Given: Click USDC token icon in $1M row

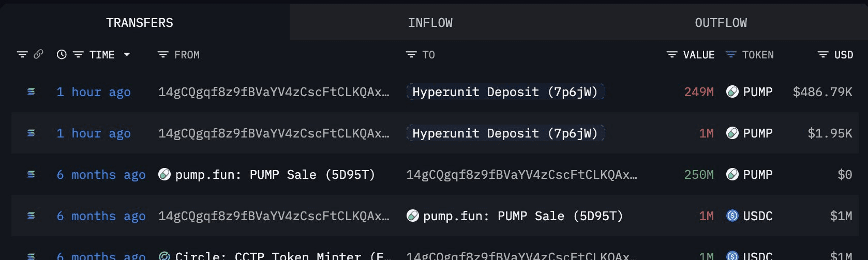Looking at the screenshot, I should tap(732, 216).
